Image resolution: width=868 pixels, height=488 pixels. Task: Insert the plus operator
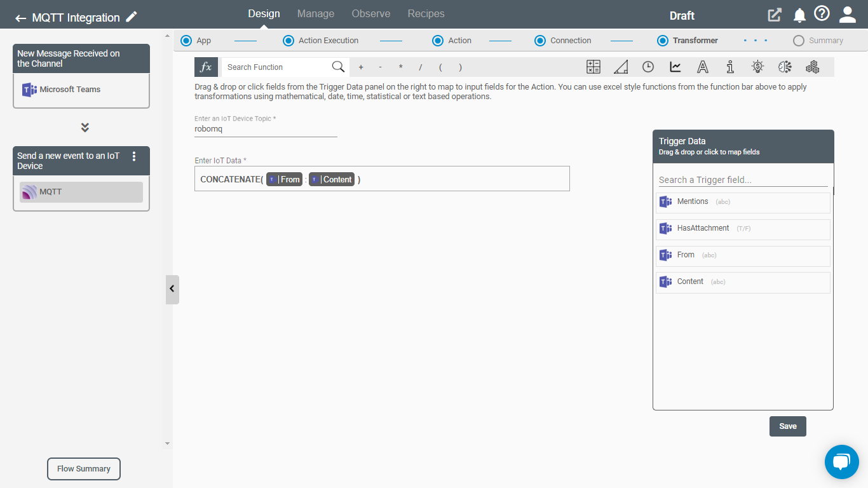click(361, 67)
